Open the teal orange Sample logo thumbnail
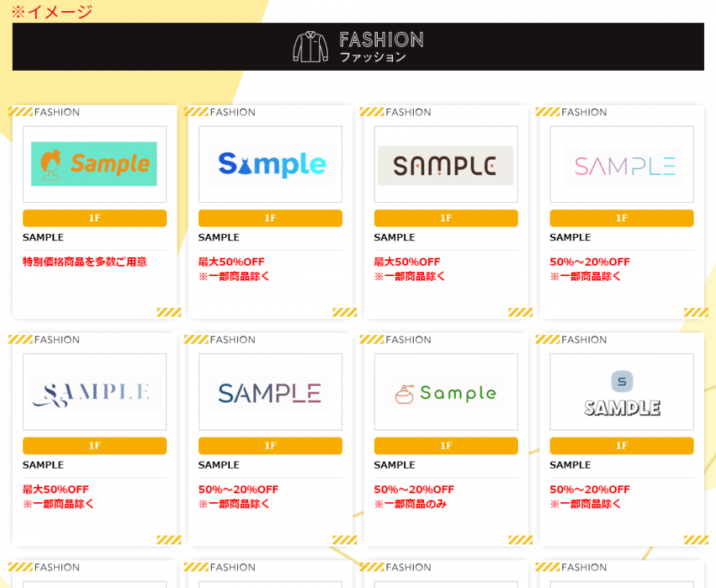 point(94,164)
